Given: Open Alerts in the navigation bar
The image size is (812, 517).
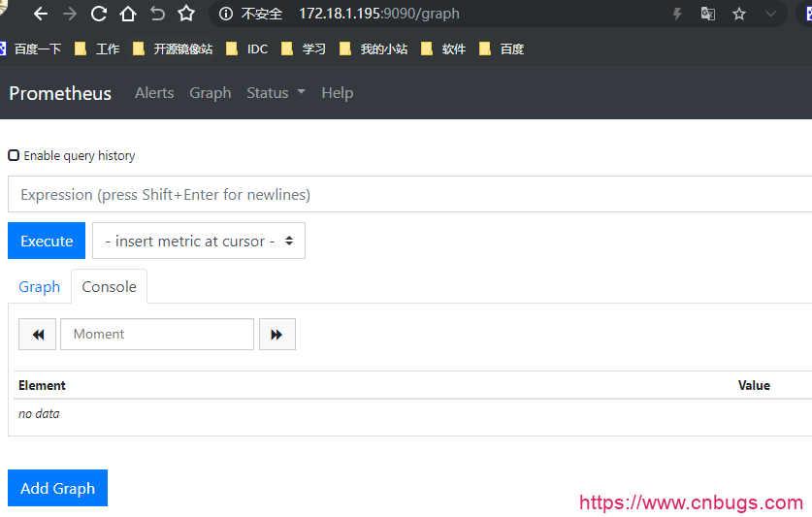Looking at the screenshot, I should [x=154, y=93].
